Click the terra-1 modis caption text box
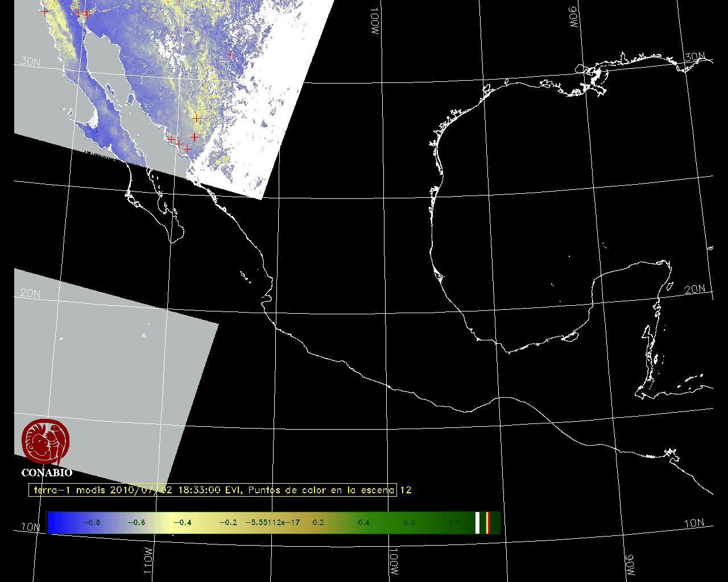728x582 pixels. (x=213, y=490)
